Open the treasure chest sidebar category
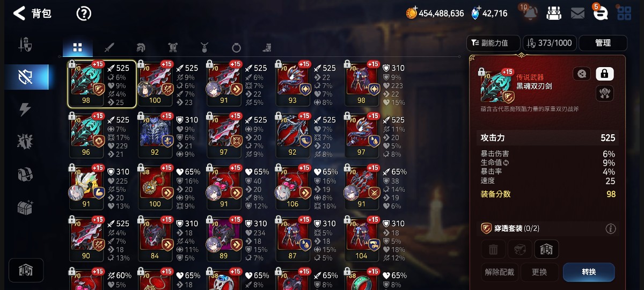This screenshot has height=290, width=644. tap(25, 207)
